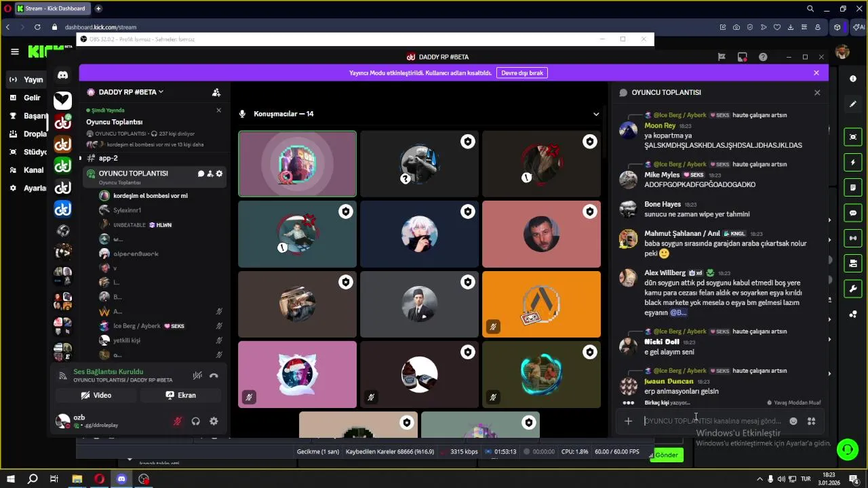Select the blue dd server icon
This screenshot has height=488, width=868.
point(62,209)
